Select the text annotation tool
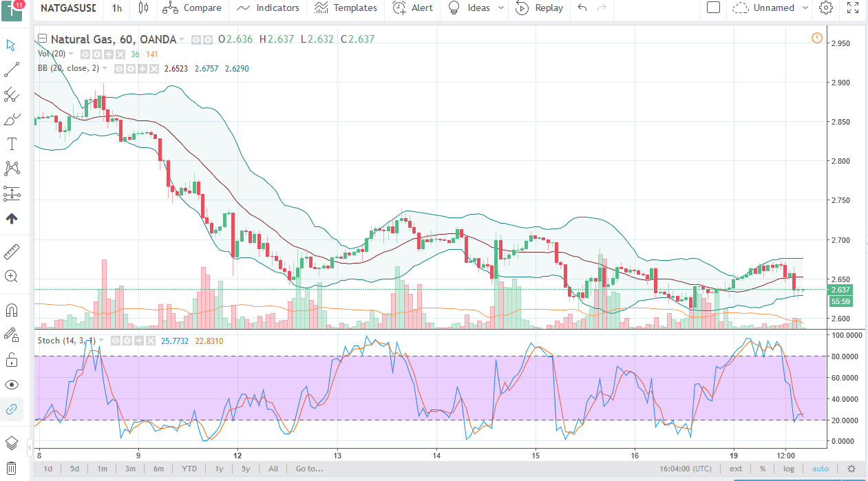 (x=11, y=144)
